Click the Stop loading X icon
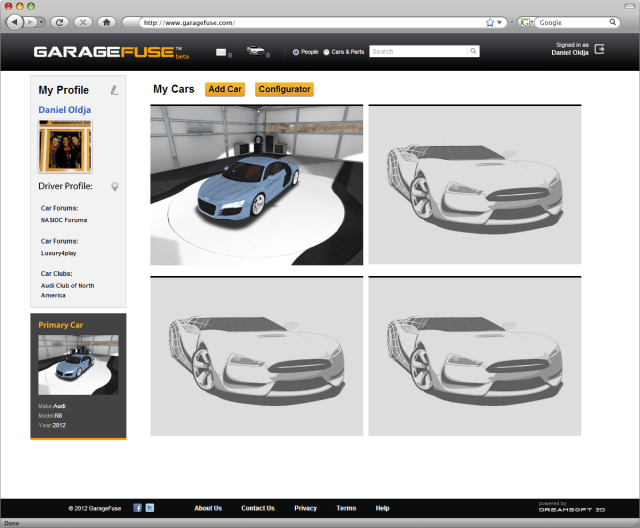The image size is (640, 528). 83,22
